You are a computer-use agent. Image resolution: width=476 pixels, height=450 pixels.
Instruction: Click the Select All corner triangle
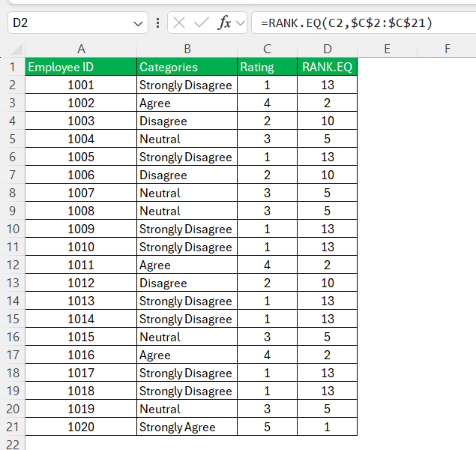pos(16,49)
